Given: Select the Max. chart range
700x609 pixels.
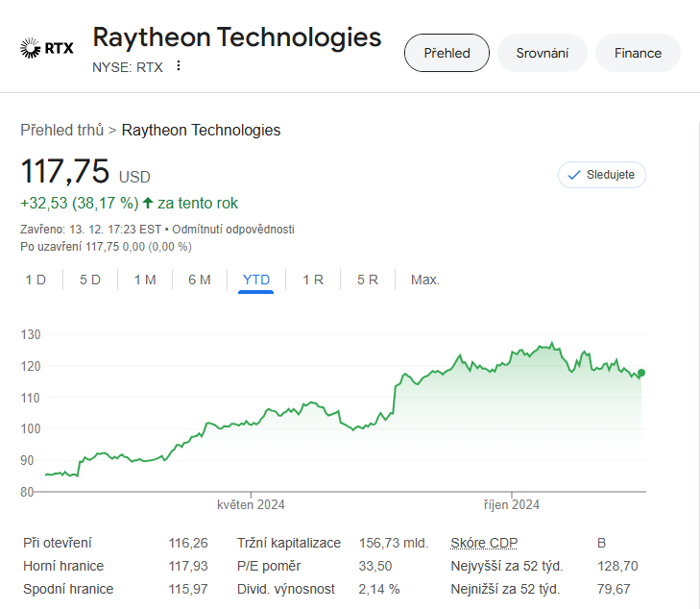Looking at the screenshot, I should coord(425,280).
